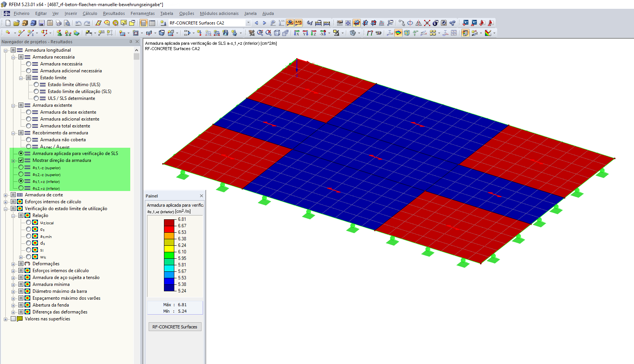The height and width of the screenshot is (364, 634).
Task: Select Estado limite último (ULS) radio
Action: tap(36, 85)
